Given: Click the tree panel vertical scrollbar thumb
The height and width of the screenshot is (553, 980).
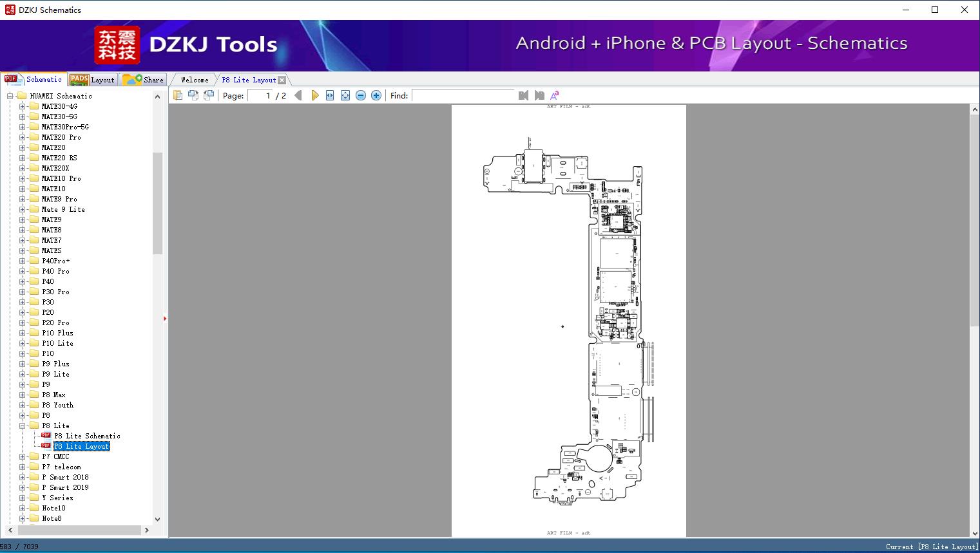Looking at the screenshot, I should pyautogui.click(x=157, y=203).
